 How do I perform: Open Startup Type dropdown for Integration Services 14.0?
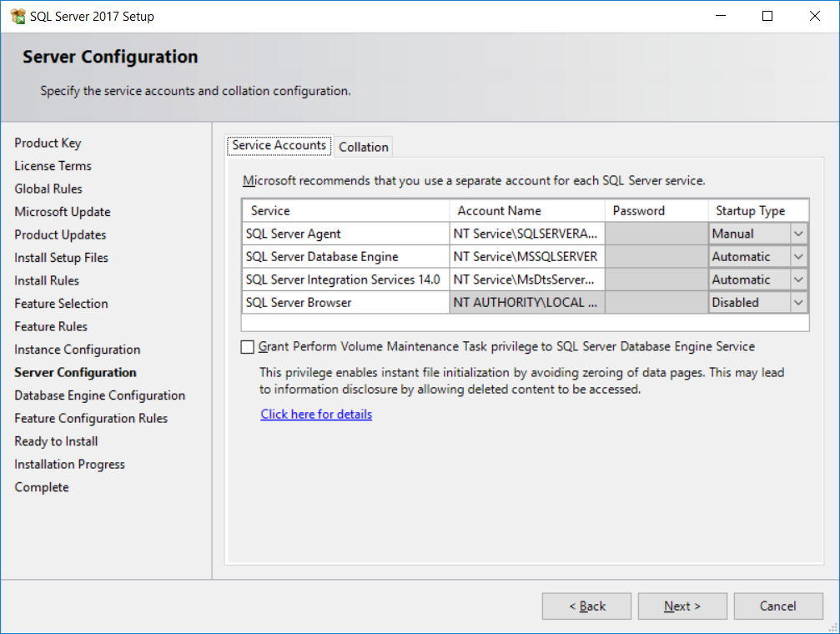[x=798, y=279]
